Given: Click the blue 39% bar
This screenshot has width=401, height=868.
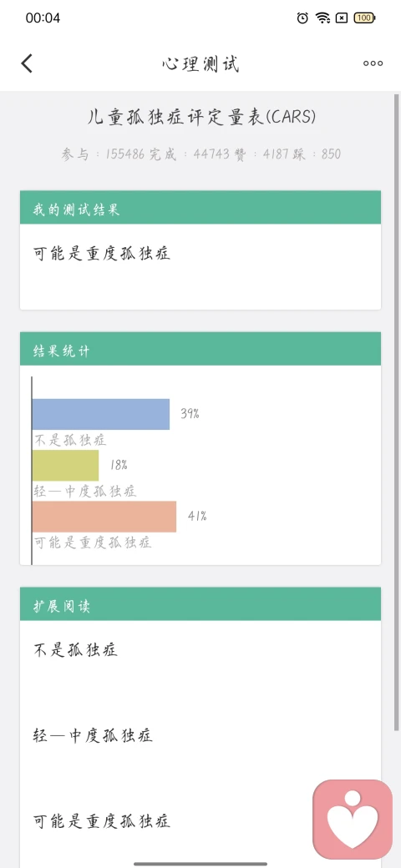Looking at the screenshot, I should (101, 414).
